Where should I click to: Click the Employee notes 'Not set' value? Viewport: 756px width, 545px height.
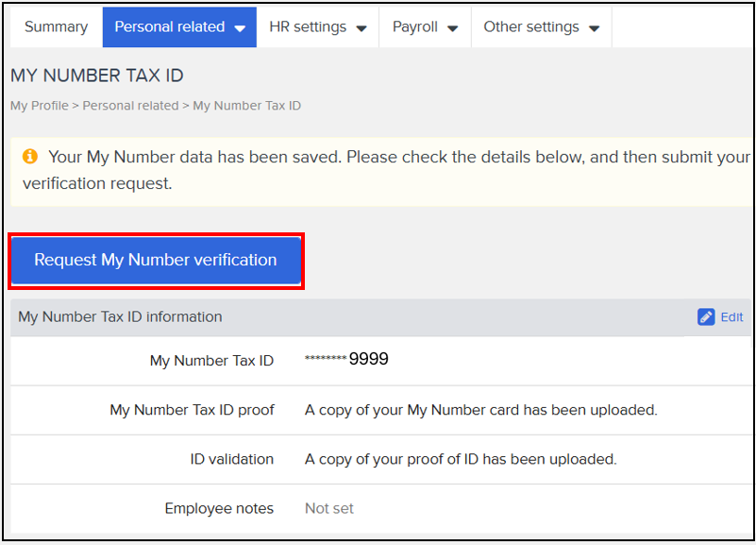point(329,508)
